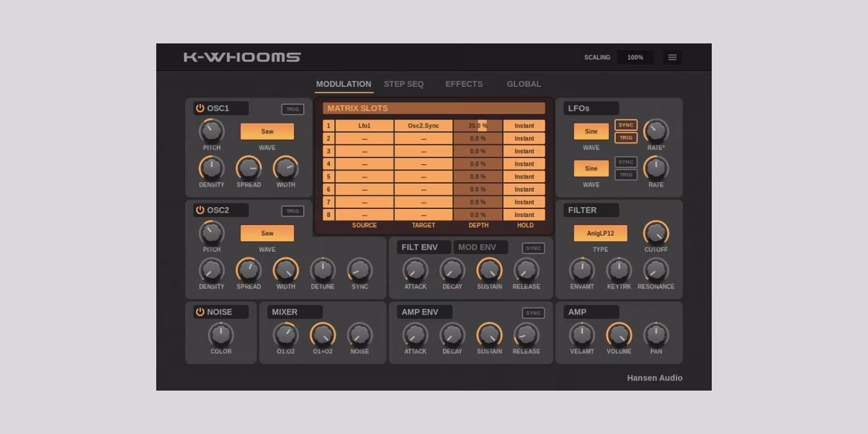Enable the TRIG button for OSC2
The height and width of the screenshot is (434, 868).
(292, 210)
